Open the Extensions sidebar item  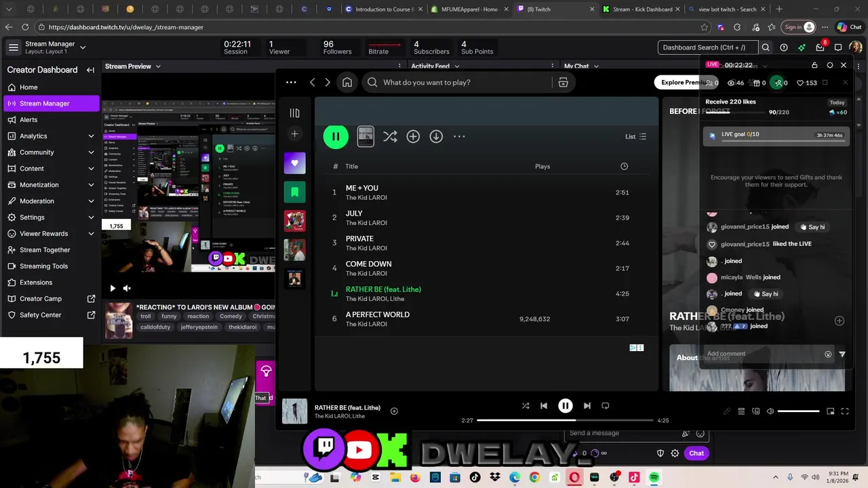(52, 283)
